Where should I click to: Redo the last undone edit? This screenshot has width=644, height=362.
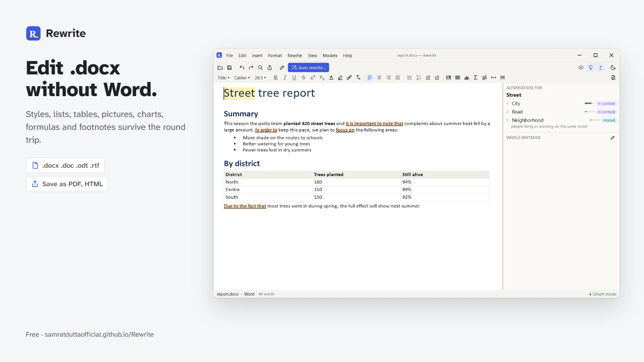[251, 68]
